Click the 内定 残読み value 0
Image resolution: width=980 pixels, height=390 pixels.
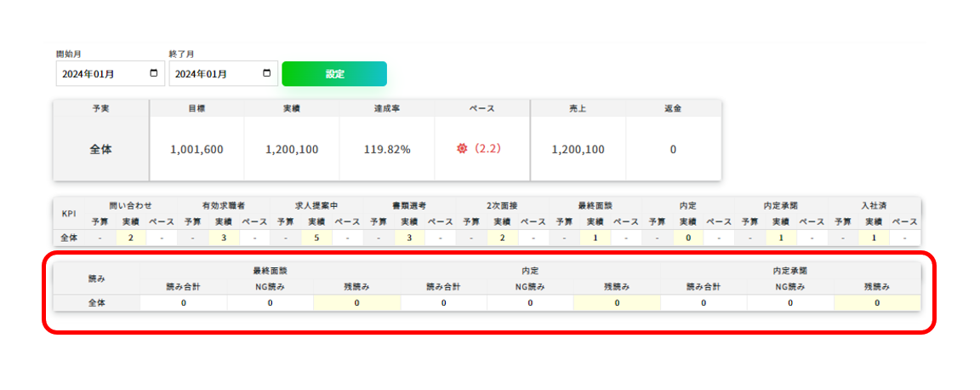pos(616,303)
